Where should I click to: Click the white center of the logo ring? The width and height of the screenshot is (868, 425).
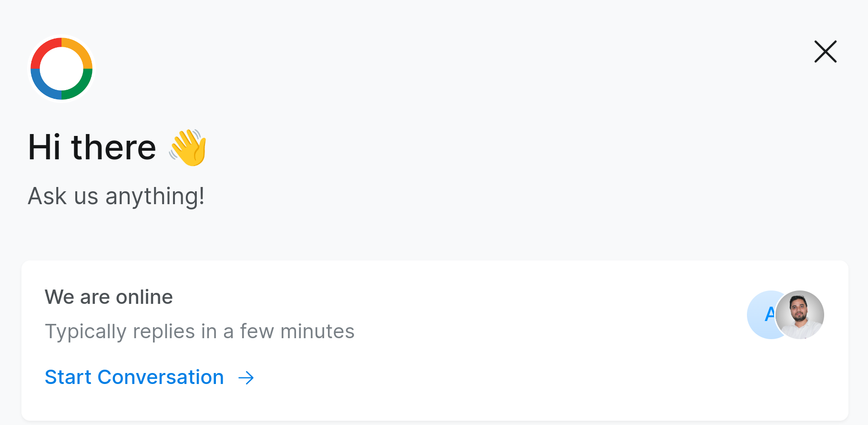61,69
